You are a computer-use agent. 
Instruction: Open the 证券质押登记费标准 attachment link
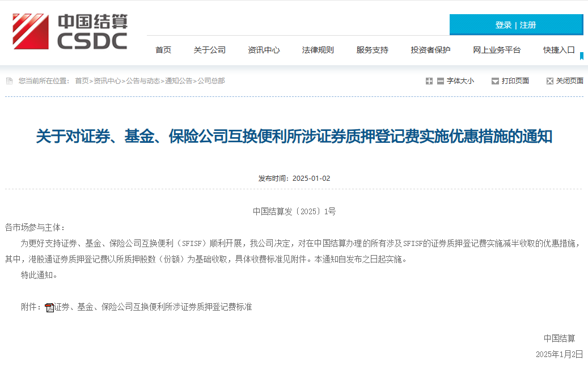pos(153,307)
